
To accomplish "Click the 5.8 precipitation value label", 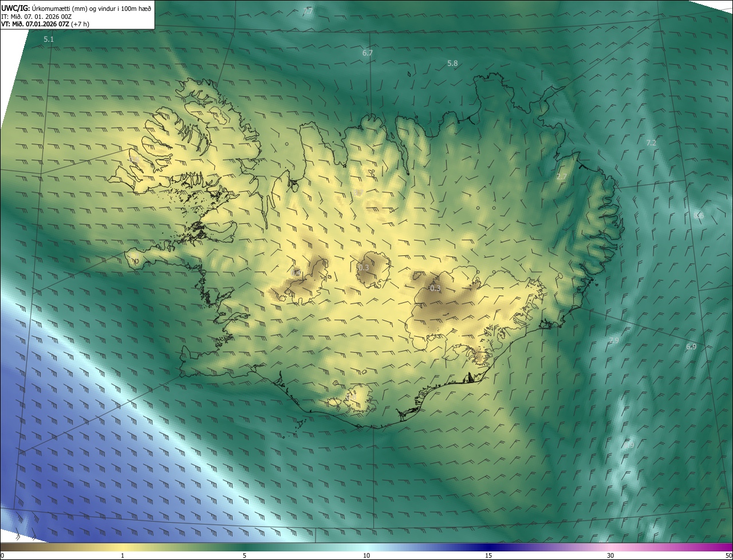I will (452, 63).
